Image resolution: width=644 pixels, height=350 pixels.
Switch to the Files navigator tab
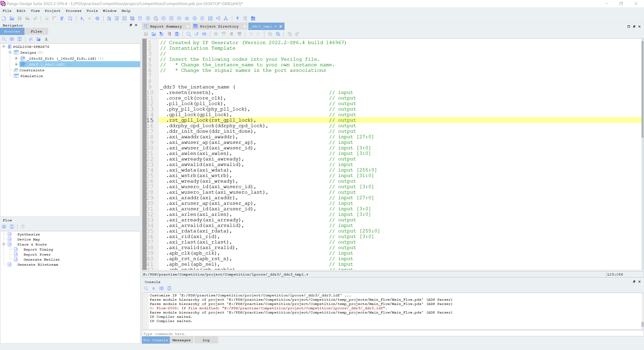[36, 31]
